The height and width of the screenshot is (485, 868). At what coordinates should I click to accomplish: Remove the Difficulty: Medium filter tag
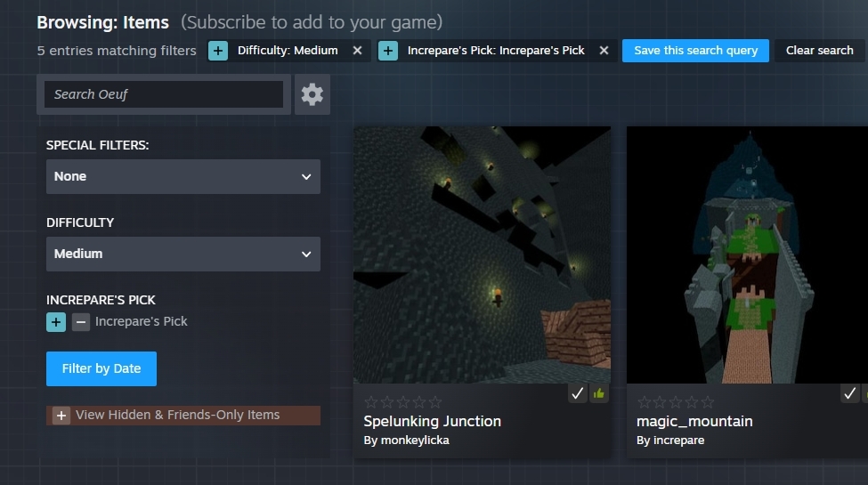pos(358,51)
